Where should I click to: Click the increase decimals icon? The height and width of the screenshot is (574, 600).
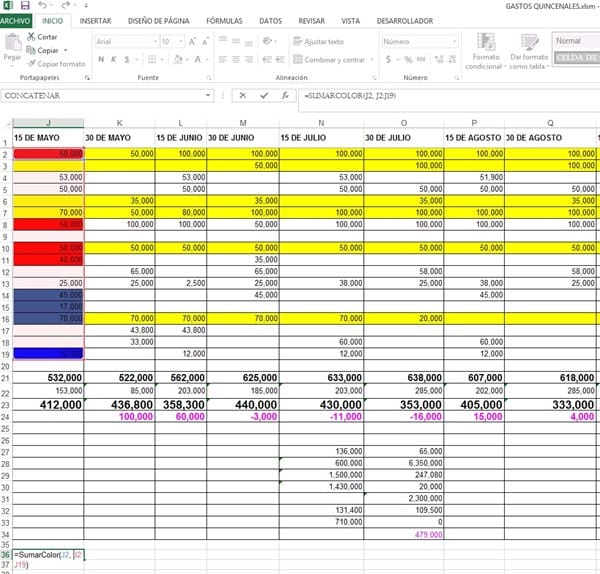(x=439, y=59)
